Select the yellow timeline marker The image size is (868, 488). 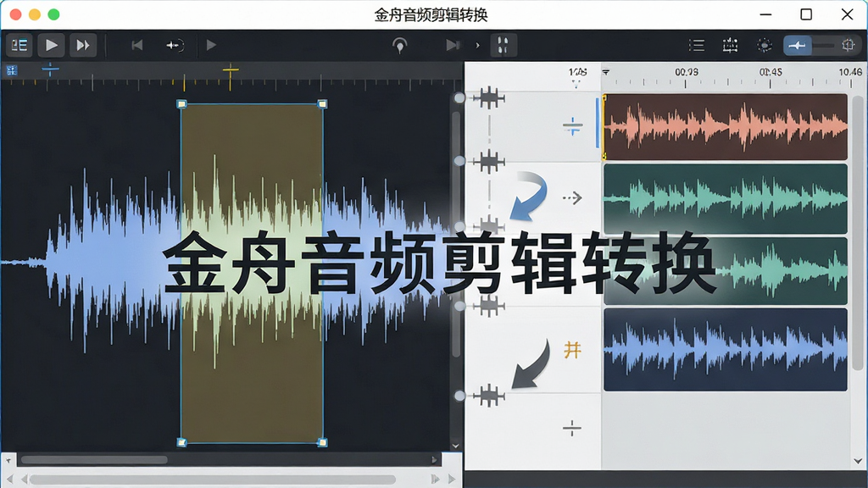pos(231,71)
